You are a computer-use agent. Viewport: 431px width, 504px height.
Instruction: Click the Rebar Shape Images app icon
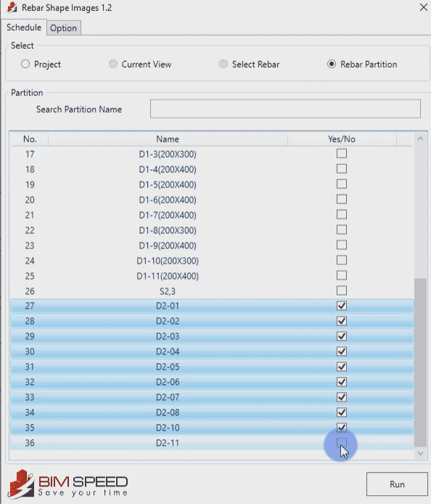12,7
